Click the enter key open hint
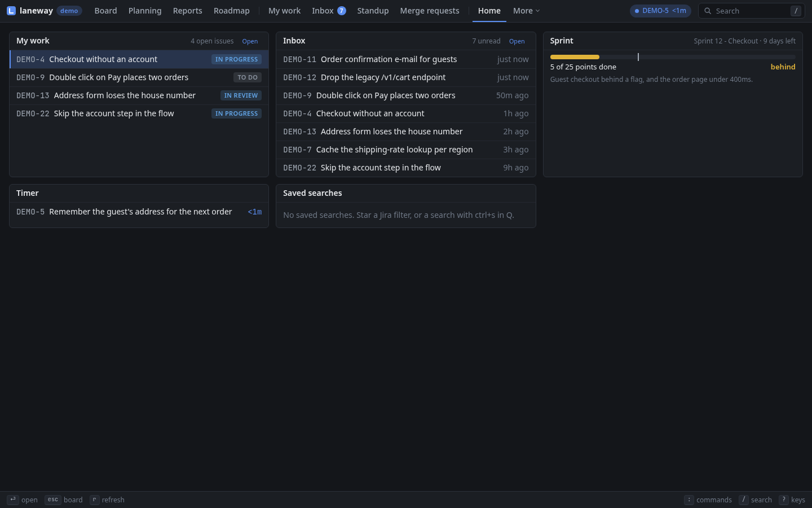 pos(12,500)
